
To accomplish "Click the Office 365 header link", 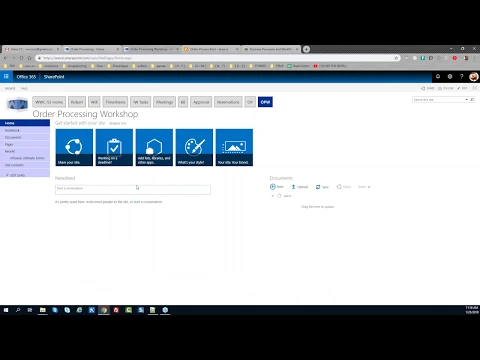I will 26,77.
